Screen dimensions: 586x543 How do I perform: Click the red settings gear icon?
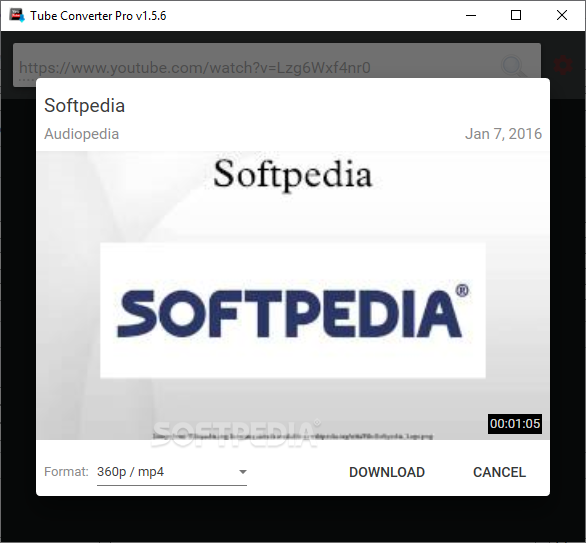click(x=562, y=65)
